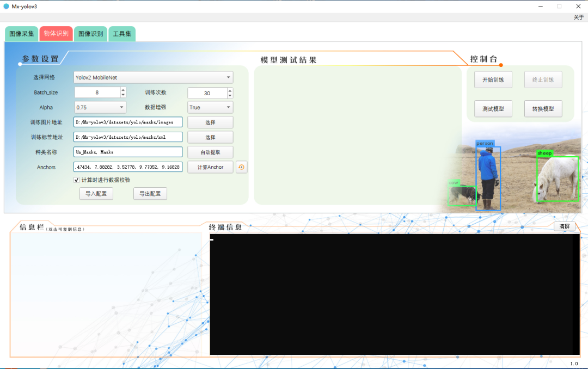The image size is (588, 369).
Task: Click the Batch_size value field
Action: (97, 93)
